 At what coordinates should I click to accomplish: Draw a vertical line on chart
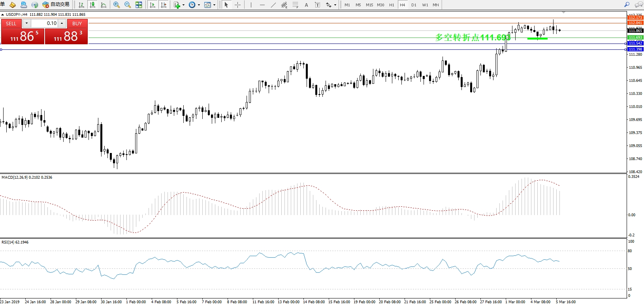[251, 5]
